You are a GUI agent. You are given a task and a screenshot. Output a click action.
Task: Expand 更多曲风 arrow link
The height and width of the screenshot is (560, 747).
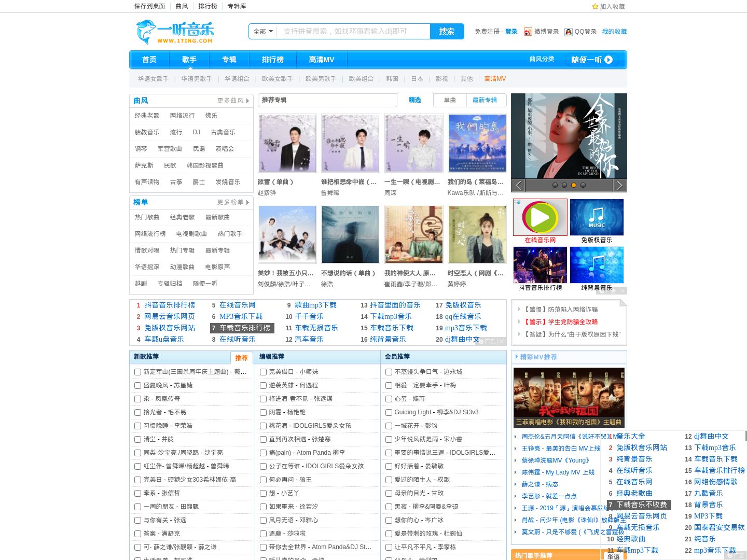233,101
